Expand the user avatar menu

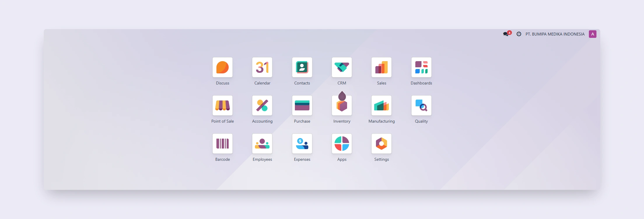click(x=592, y=34)
